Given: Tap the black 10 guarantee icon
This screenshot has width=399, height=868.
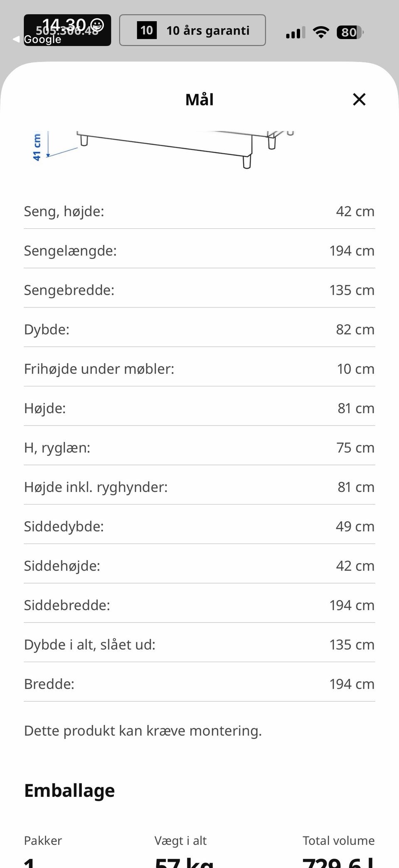Looking at the screenshot, I should (x=147, y=30).
